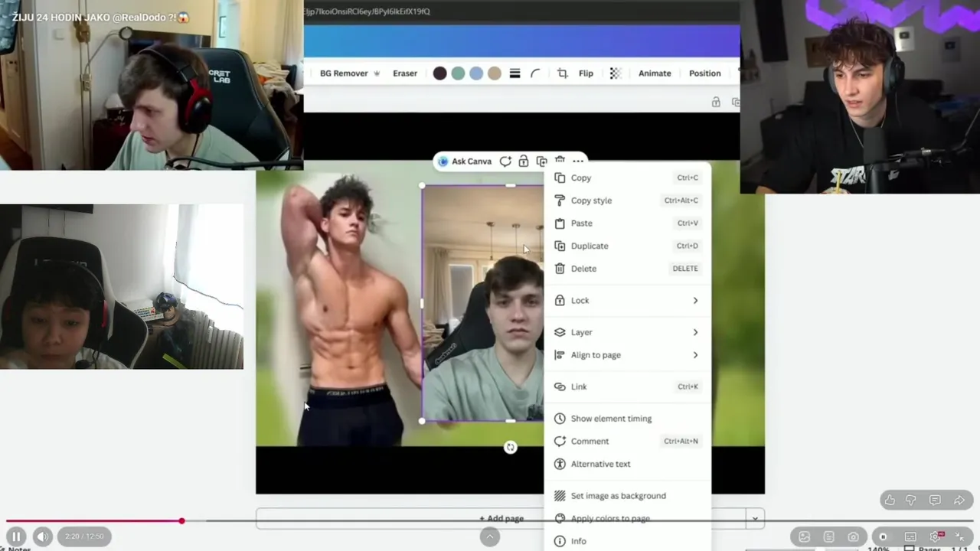This screenshot has height=551, width=980.
Task: Expand the Layer submenu arrow
Action: [x=695, y=332]
